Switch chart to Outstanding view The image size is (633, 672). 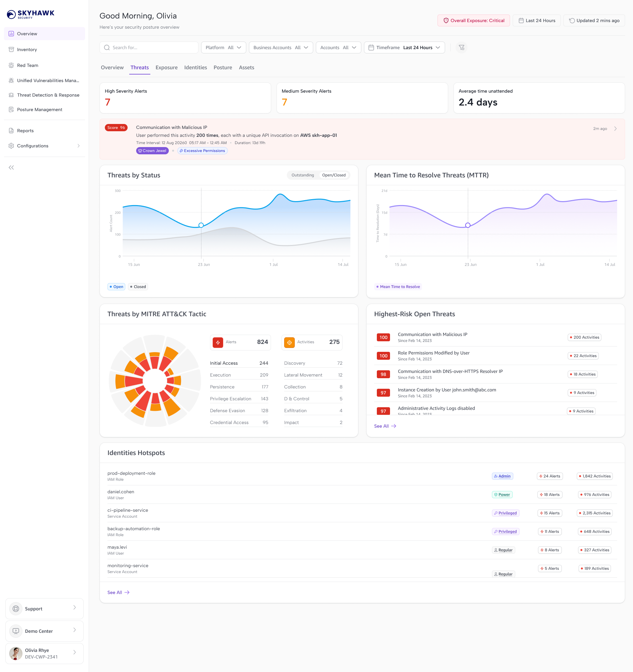(302, 175)
